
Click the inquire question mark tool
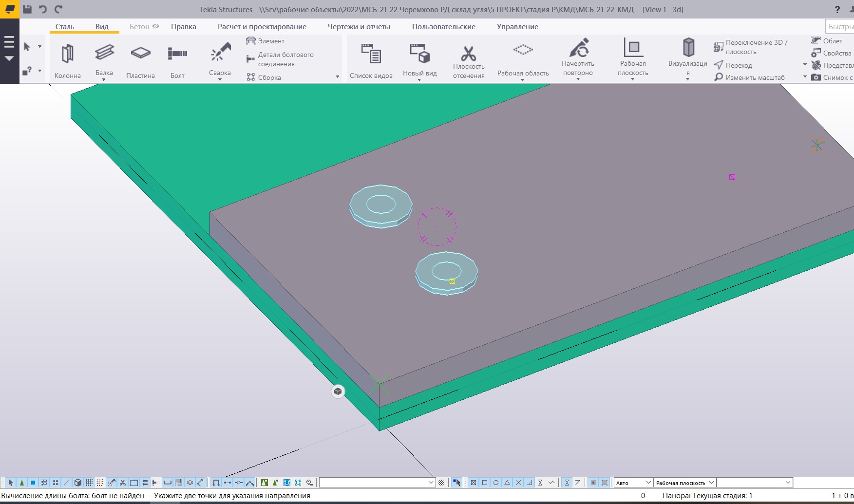27,71
